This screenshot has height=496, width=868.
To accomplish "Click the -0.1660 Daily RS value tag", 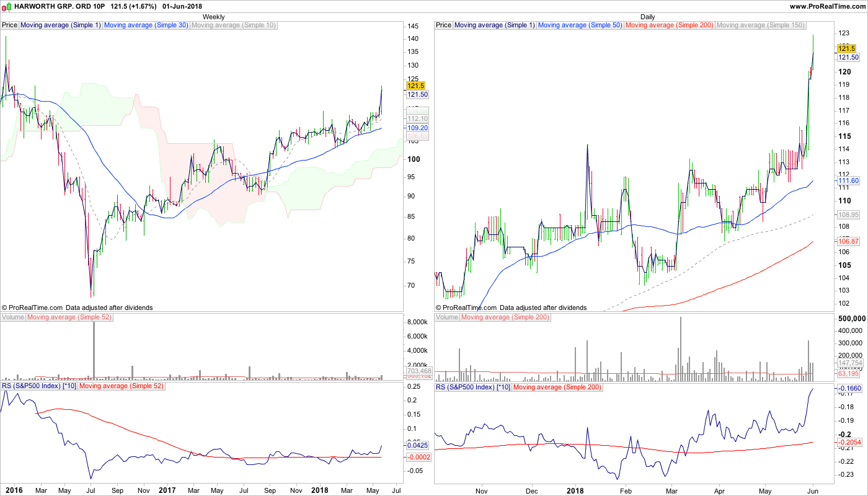I will tap(849, 389).
